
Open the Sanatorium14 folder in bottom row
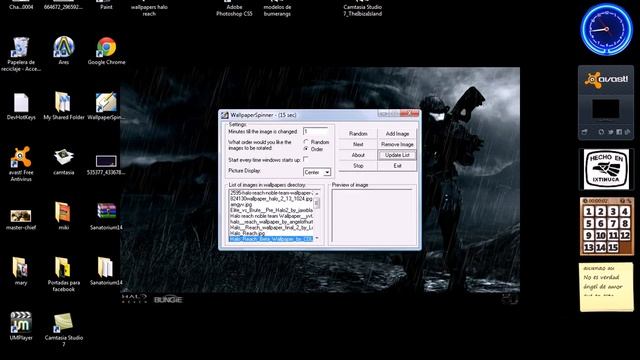[x=106, y=267]
